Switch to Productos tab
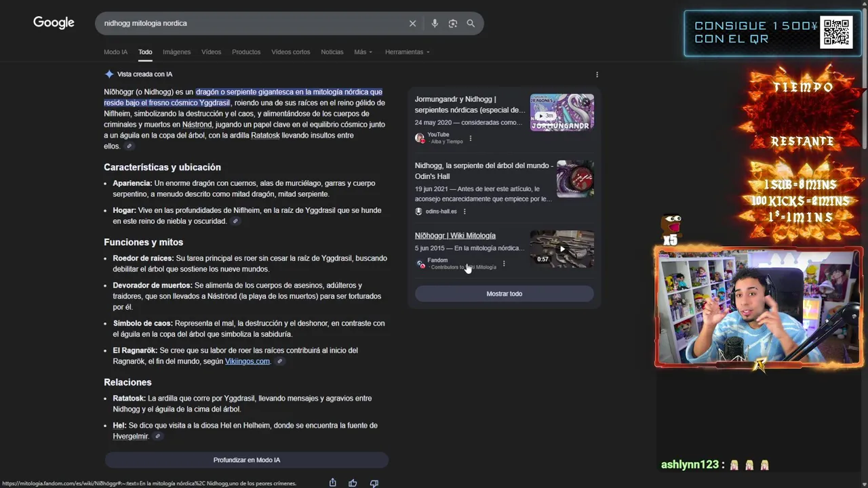 point(246,52)
